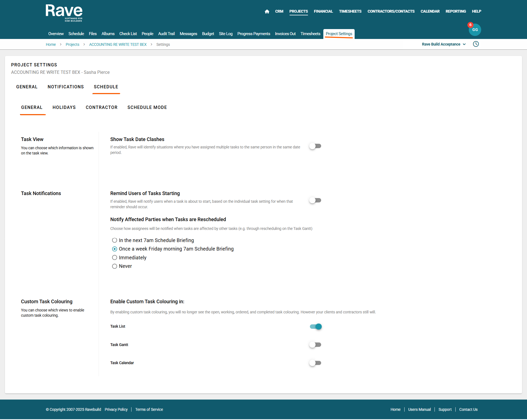Screen dimensions: 527x420
Task: Open the FINANCIAL top menu
Action: click(323, 11)
